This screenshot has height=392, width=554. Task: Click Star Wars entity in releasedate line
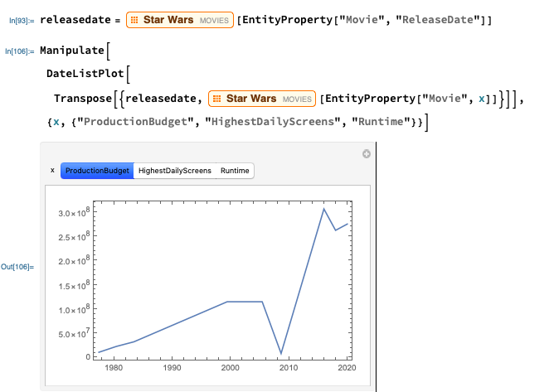point(180,20)
